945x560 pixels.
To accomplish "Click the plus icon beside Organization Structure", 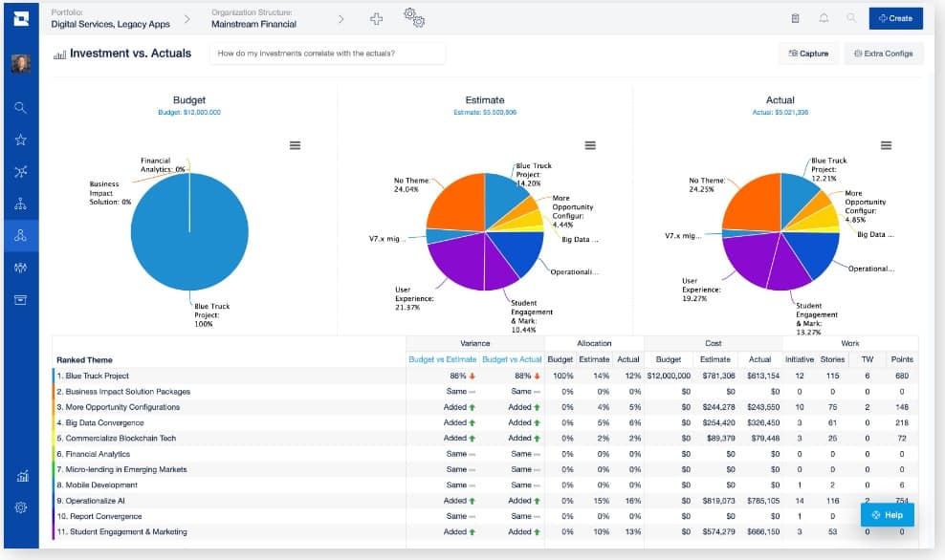I will (x=377, y=18).
